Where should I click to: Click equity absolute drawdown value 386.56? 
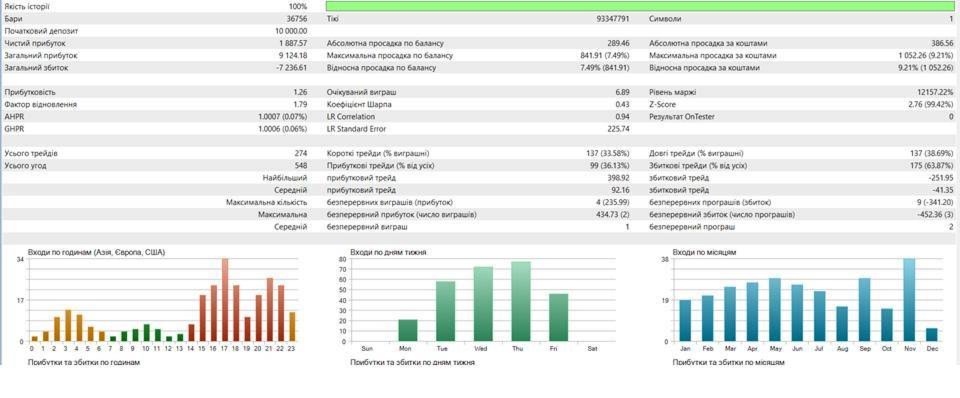click(942, 43)
